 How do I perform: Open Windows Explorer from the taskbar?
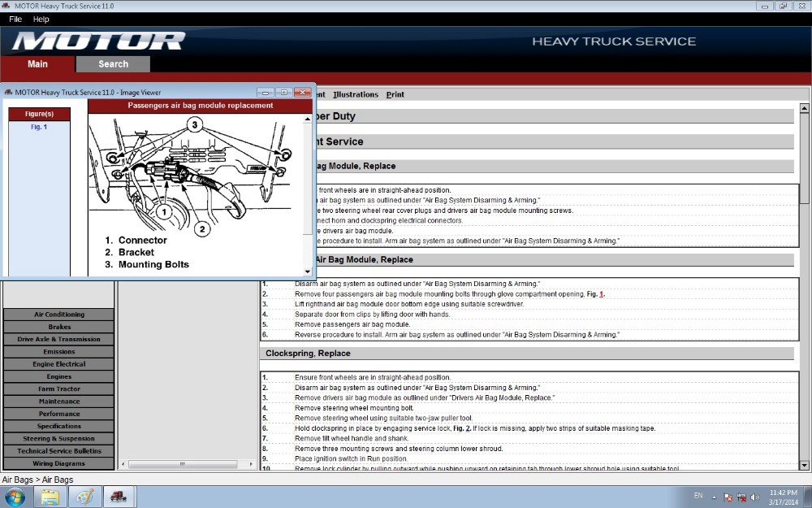(x=50, y=497)
